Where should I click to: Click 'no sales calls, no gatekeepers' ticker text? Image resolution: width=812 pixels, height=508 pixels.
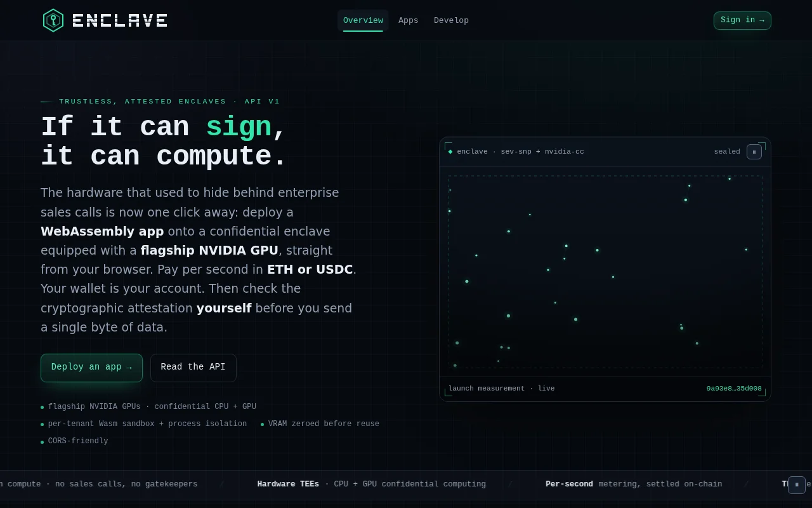126,485
